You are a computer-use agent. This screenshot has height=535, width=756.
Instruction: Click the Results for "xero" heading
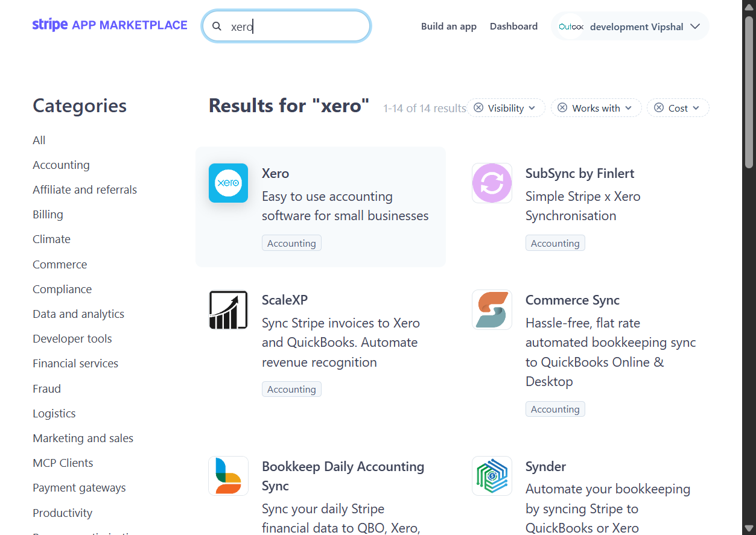click(x=289, y=106)
